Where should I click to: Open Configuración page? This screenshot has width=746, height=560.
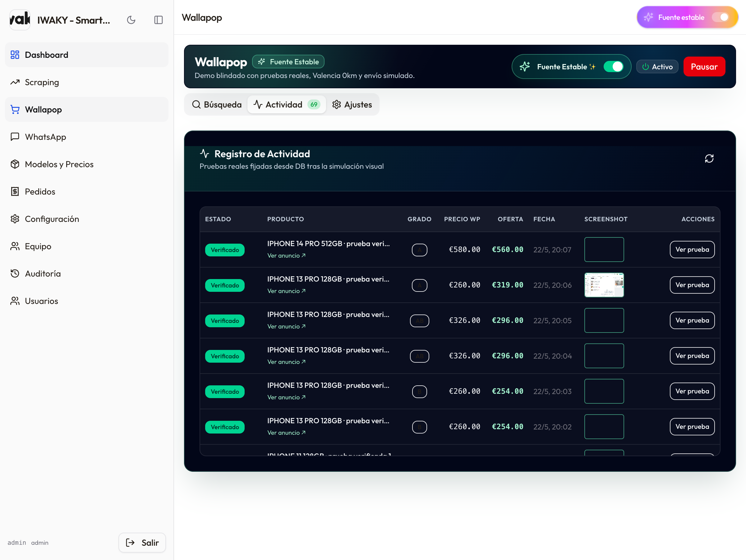coord(87,218)
